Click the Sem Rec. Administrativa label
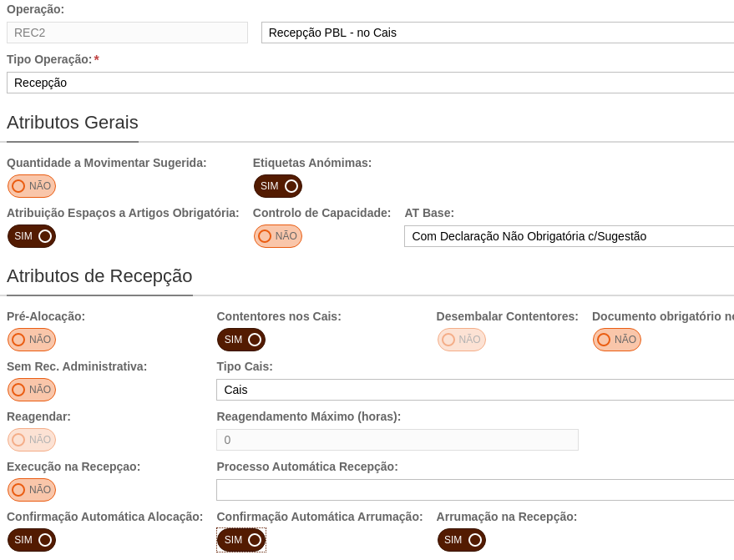The width and height of the screenshot is (734, 560). coord(77,366)
